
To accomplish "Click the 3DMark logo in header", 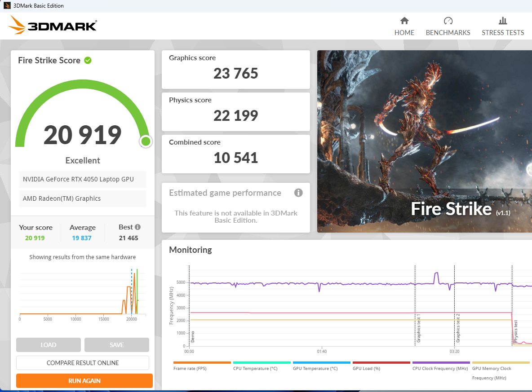I will [x=53, y=25].
